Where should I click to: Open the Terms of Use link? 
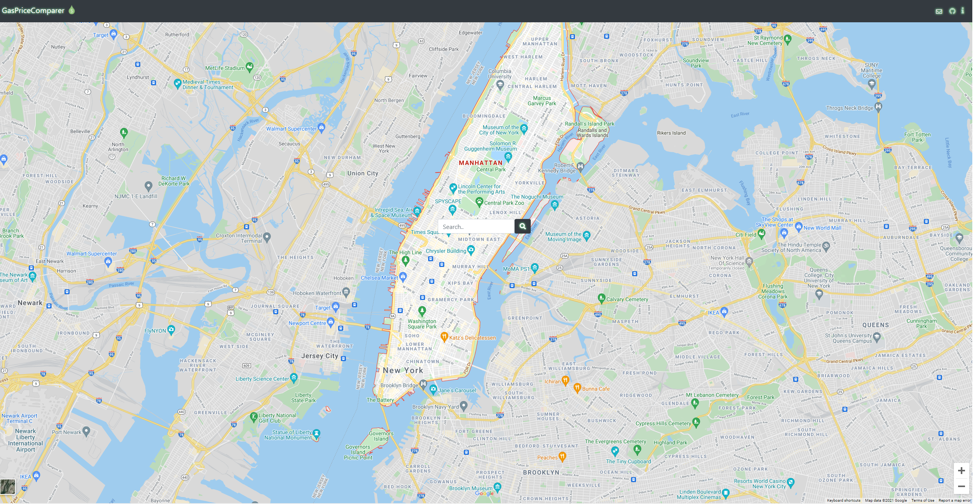(x=922, y=500)
